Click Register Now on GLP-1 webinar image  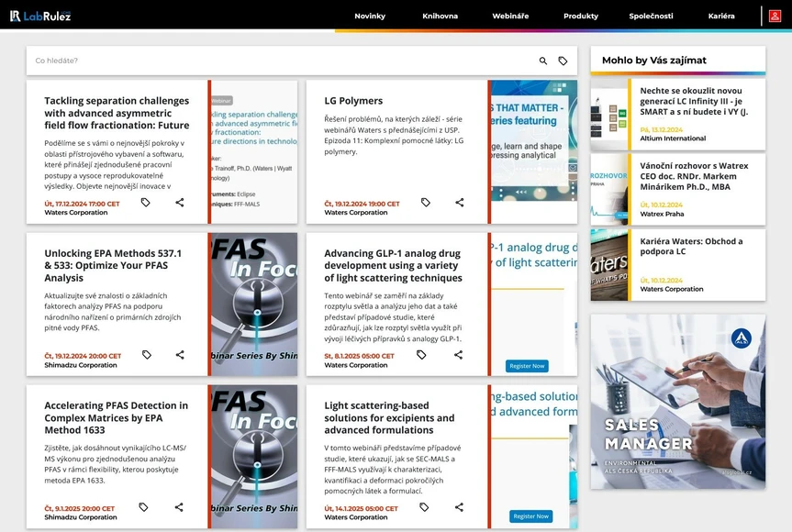(x=527, y=366)
